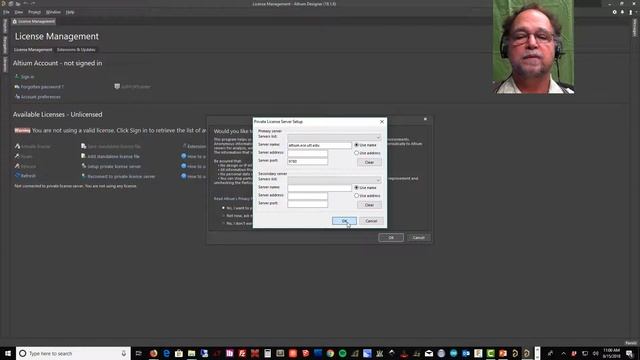Open the Project menu
This screenshot has height=360, width=640.
pyautogui.click(x=34, y=12)
